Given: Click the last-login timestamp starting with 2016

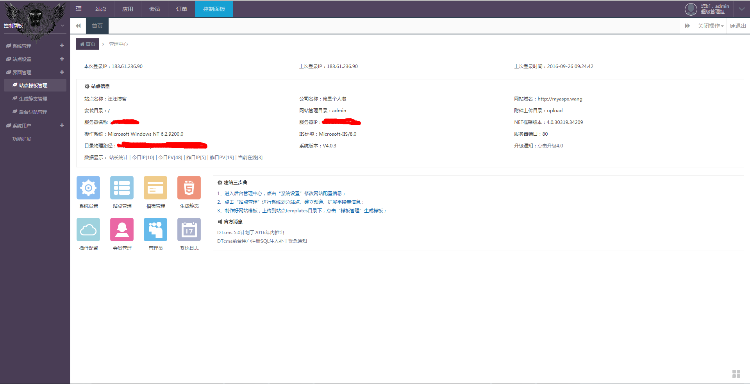Looking at the screenshot, I should tap(570, 66).
